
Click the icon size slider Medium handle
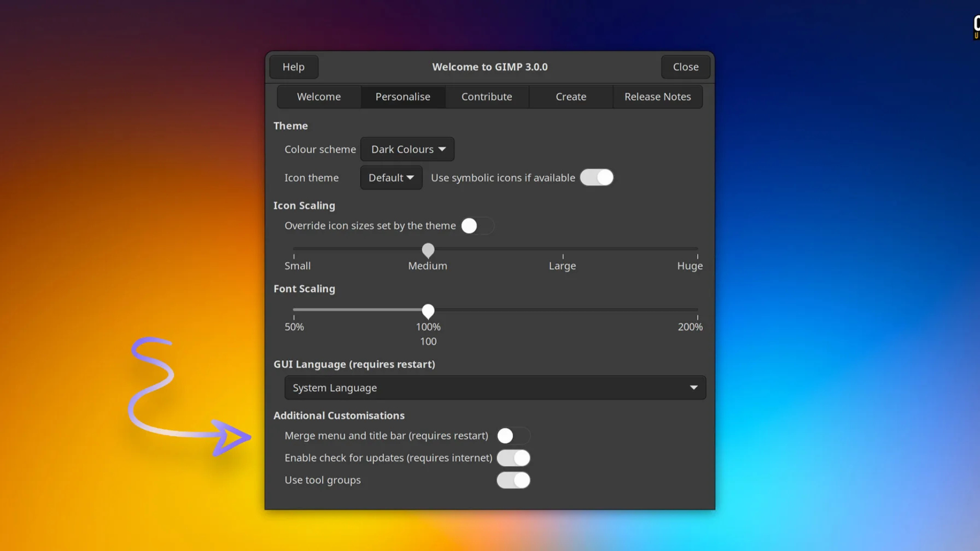(428, 249)
